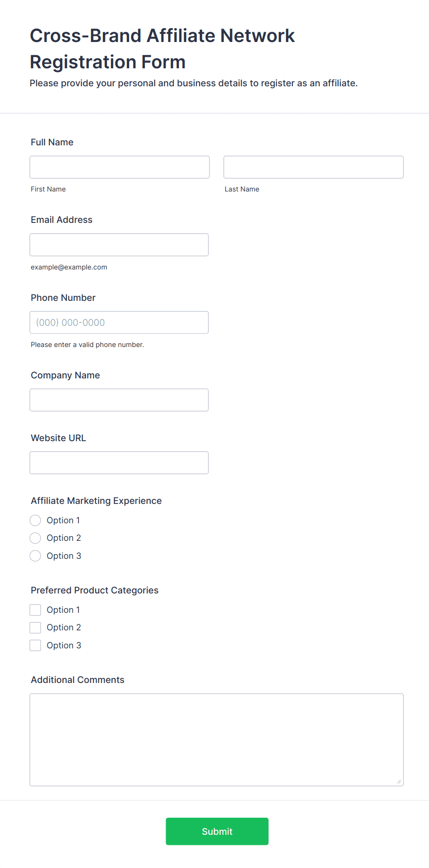Focus the Email Address text box
Image resolution: width=429 pixels, height=868 pixels.
[119, 245]
